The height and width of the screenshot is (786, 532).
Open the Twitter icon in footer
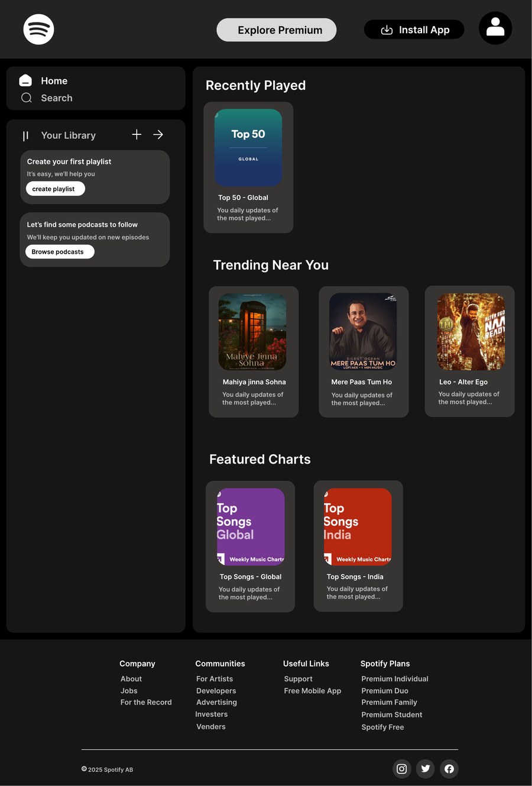click(x=426, y=769)
